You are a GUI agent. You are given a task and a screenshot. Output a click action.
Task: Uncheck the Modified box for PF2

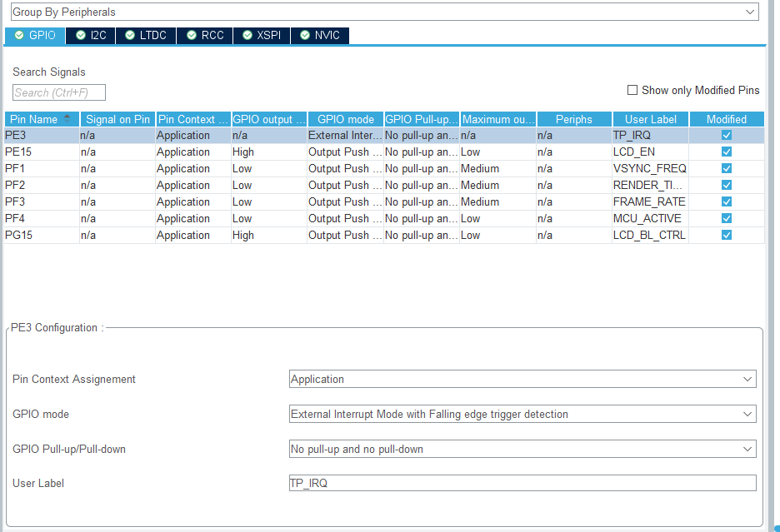(727, 186)
